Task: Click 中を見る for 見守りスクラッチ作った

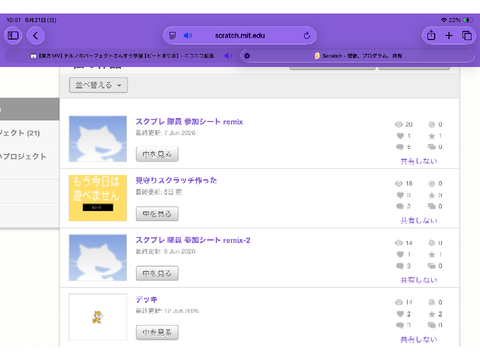Action: (x=157, y=214)
